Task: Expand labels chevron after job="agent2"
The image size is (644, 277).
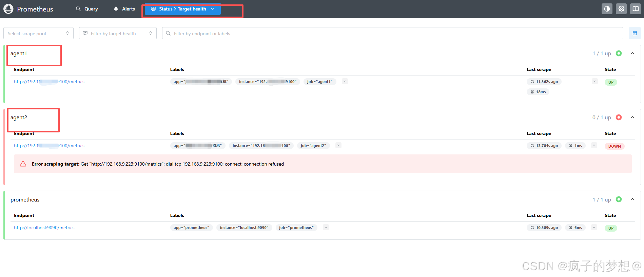Action: point(338,145)
